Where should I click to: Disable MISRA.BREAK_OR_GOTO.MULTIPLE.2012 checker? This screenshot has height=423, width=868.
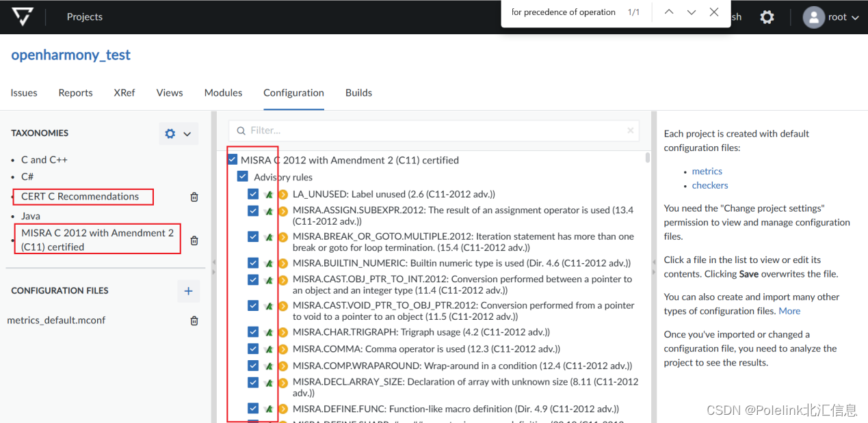[x=253, y=236]
